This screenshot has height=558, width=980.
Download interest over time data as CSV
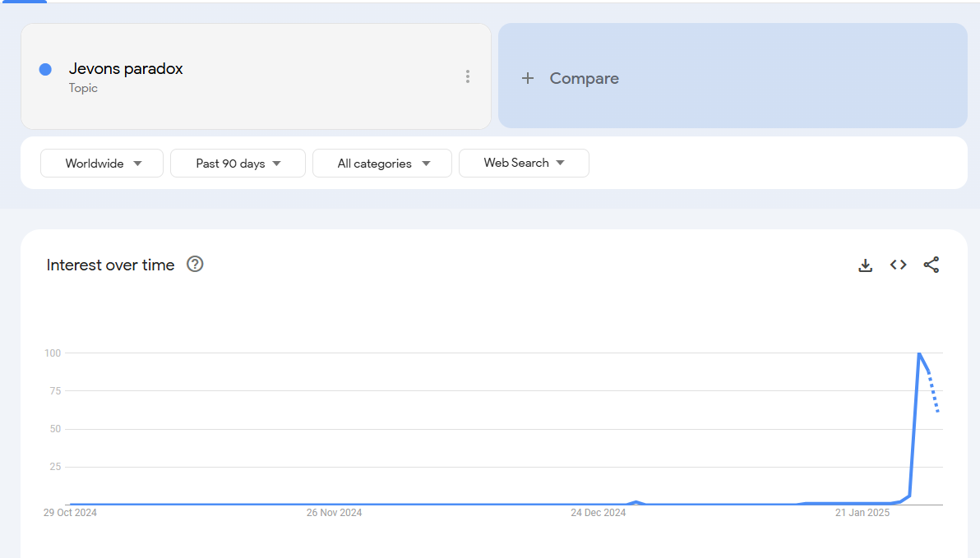click(865, 265)
